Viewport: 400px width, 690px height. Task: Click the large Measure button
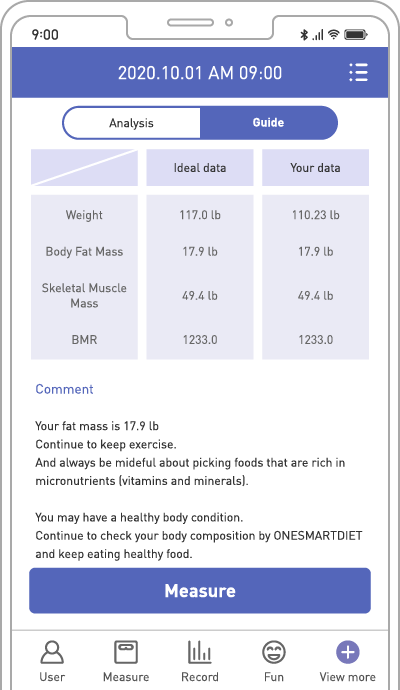tap(200, 591)
